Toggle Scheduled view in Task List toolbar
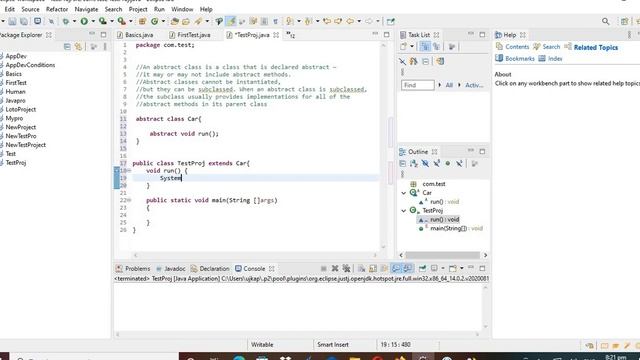The width and height of the screenshot is (640, 360). pos(436,47)
